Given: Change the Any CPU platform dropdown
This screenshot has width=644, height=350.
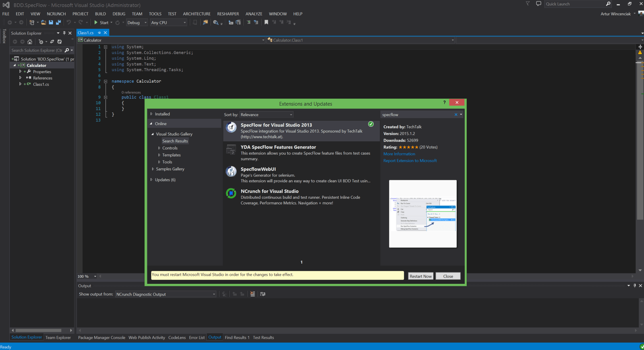Looking at the screenshot, I should click(168, 22).
